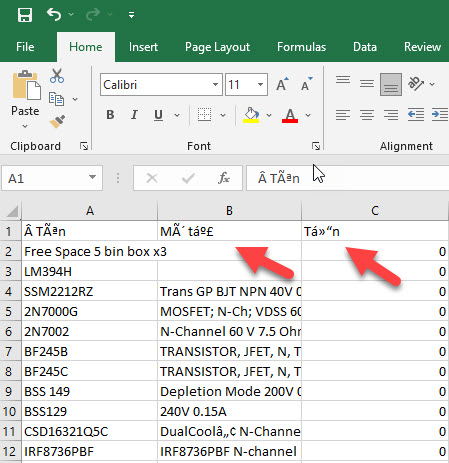Expand the Name Box dropdown arrow
The width and height of the screenshot is (449, 463).
coord(92,177)
